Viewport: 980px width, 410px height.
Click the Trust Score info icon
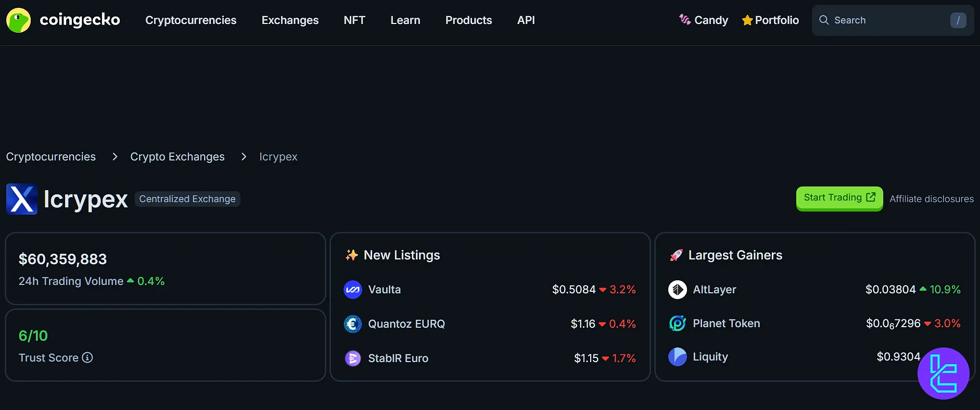pyautogui.click(x=87, y=357)
